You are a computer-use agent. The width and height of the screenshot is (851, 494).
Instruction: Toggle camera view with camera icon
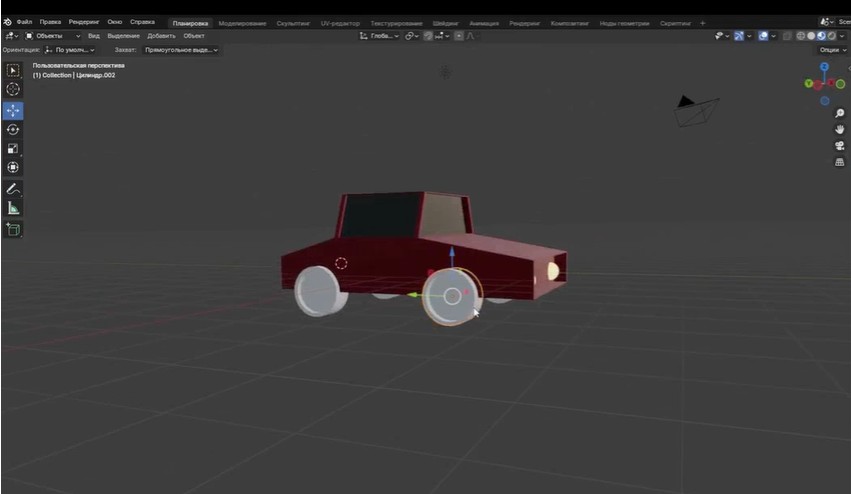(840, 146)
